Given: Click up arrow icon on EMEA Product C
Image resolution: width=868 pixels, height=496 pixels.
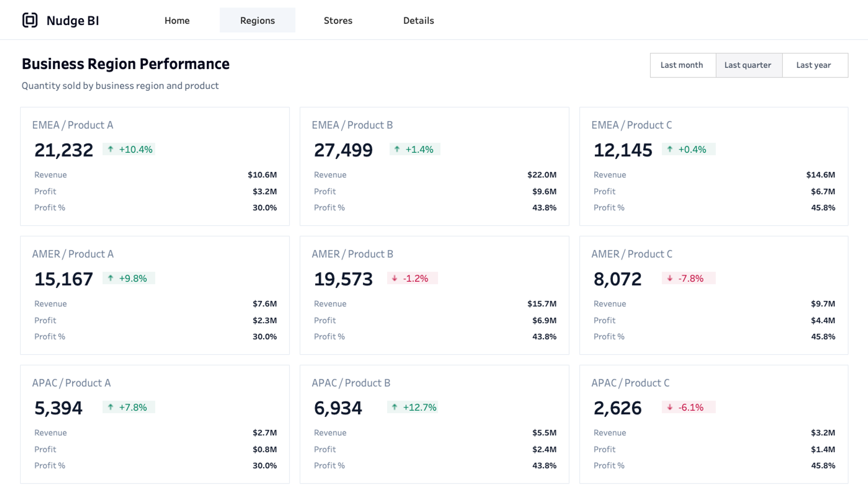Looking at the screenshot, I should click(670, 149).
